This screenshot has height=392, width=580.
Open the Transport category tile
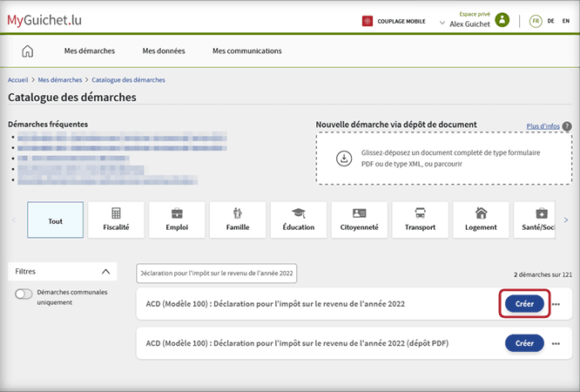tap(420, 220)
